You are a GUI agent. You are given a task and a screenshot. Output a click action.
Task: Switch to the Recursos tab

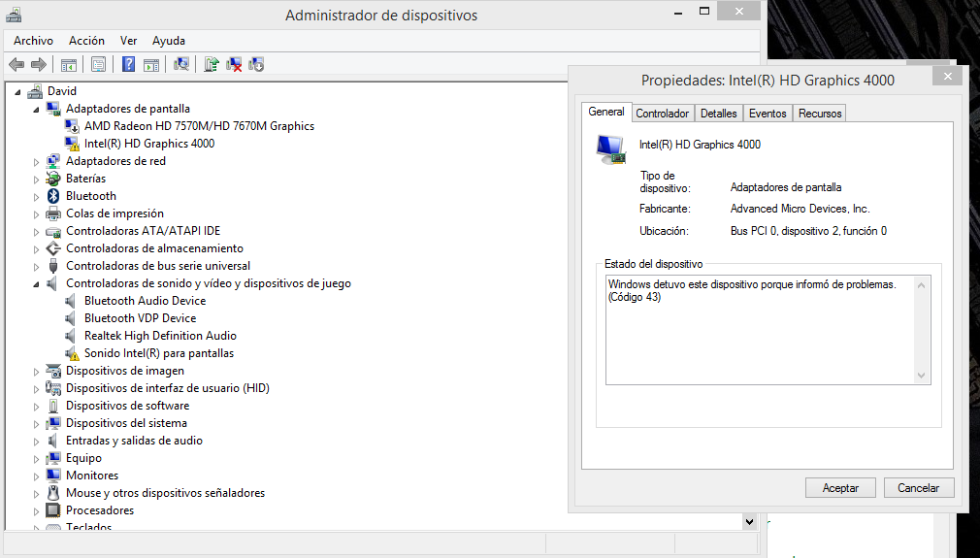819,114
